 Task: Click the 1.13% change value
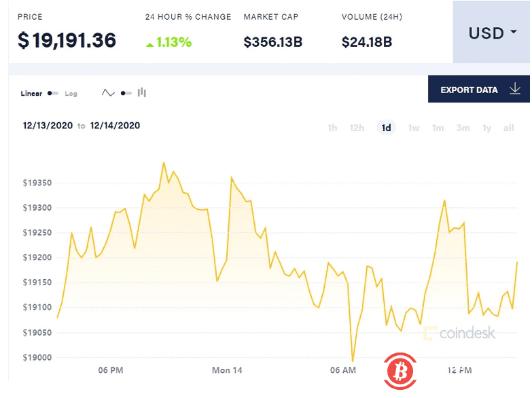tap(174, 42)
